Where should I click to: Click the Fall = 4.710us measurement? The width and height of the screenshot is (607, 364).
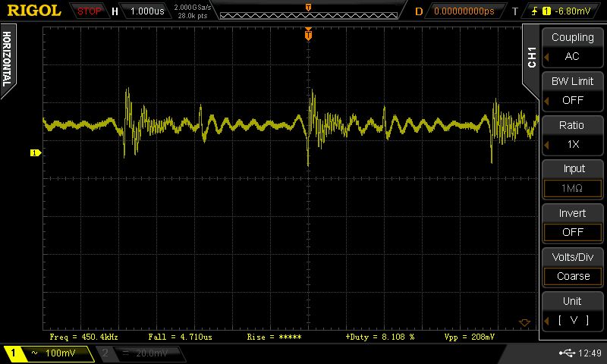click(x=180, y=337)
